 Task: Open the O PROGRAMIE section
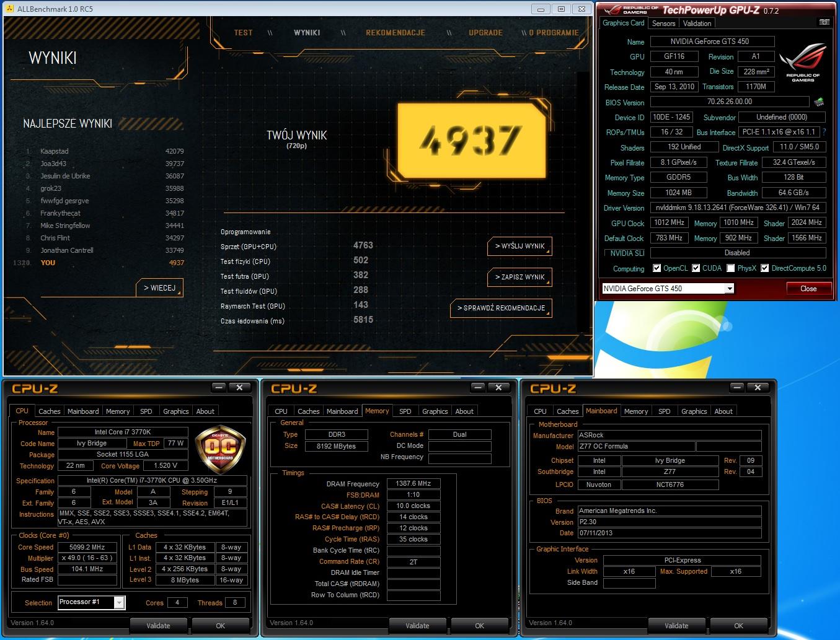pyautogui.click(x=554, y=33)
